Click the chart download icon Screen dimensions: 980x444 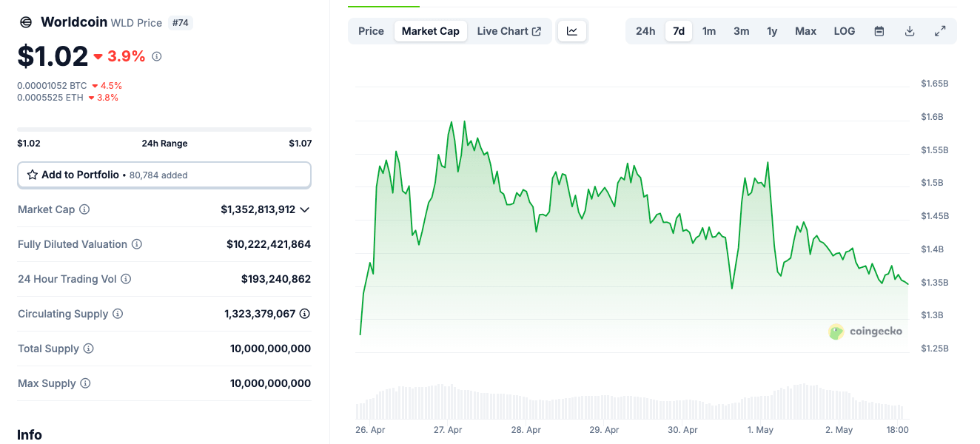tap(909, 31)
